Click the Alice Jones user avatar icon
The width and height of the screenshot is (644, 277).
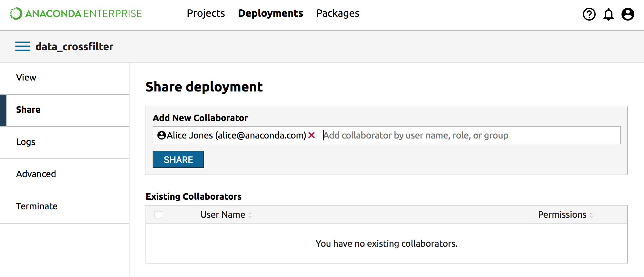[161, 135]
